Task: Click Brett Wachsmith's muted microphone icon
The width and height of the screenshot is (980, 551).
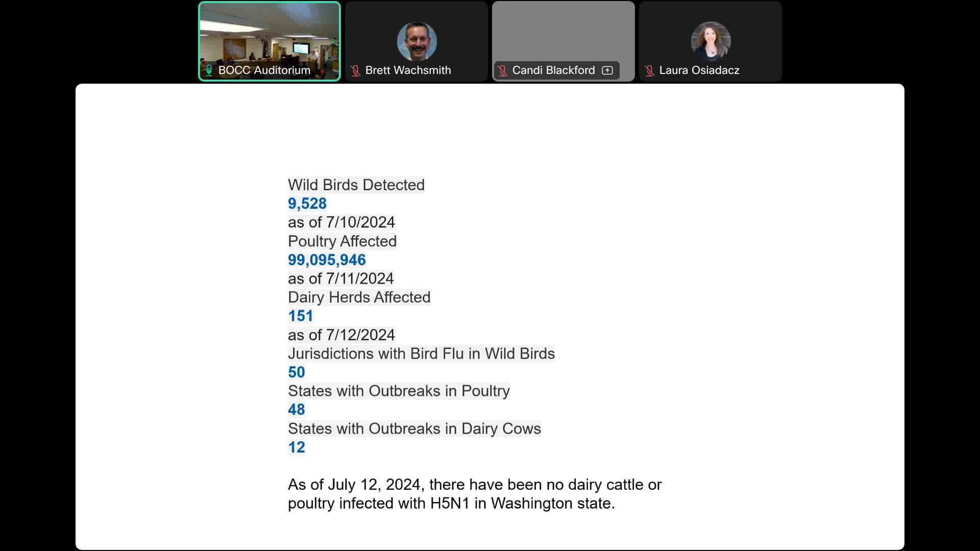Action: point(355,70)
